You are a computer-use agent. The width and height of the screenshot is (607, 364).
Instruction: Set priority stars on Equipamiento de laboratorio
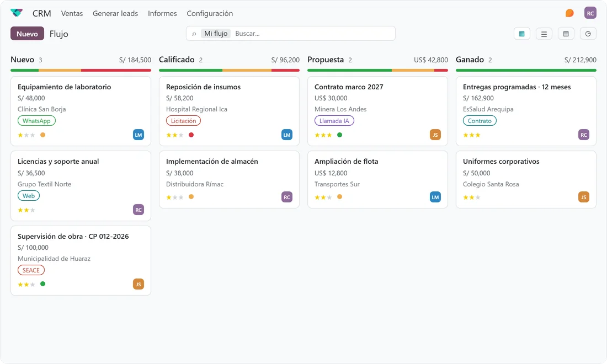[26, 135]
